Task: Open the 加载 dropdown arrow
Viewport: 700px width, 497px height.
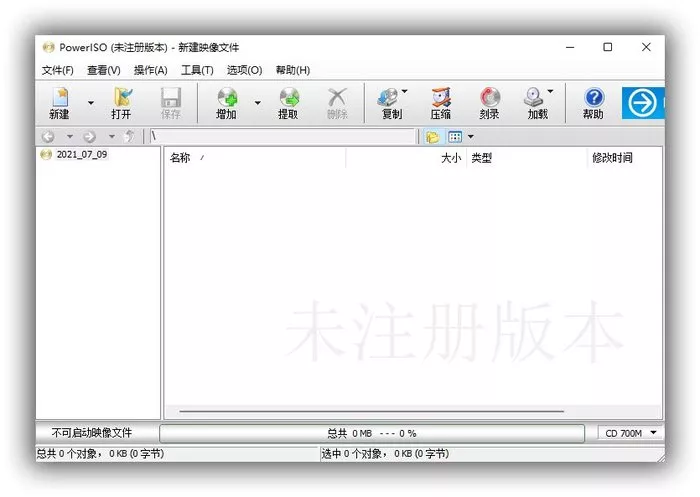Action: (x=550, y=91)
